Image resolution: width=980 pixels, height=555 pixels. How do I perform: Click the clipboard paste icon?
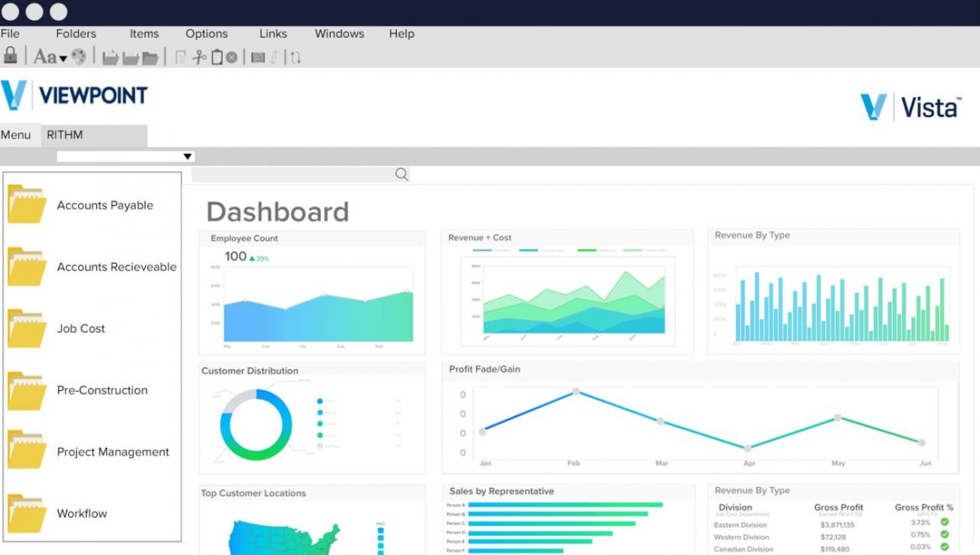tap(216, 55)
